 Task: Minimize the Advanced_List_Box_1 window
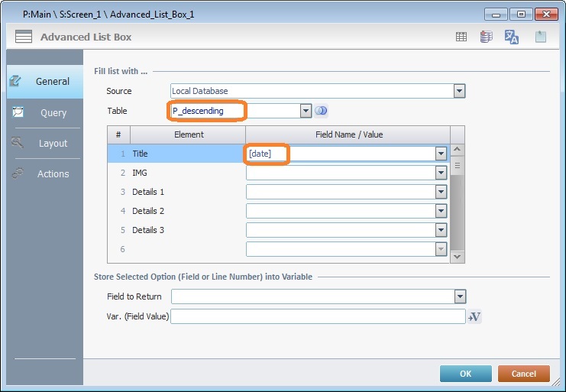pyautogui.click(x=496, y=15)
